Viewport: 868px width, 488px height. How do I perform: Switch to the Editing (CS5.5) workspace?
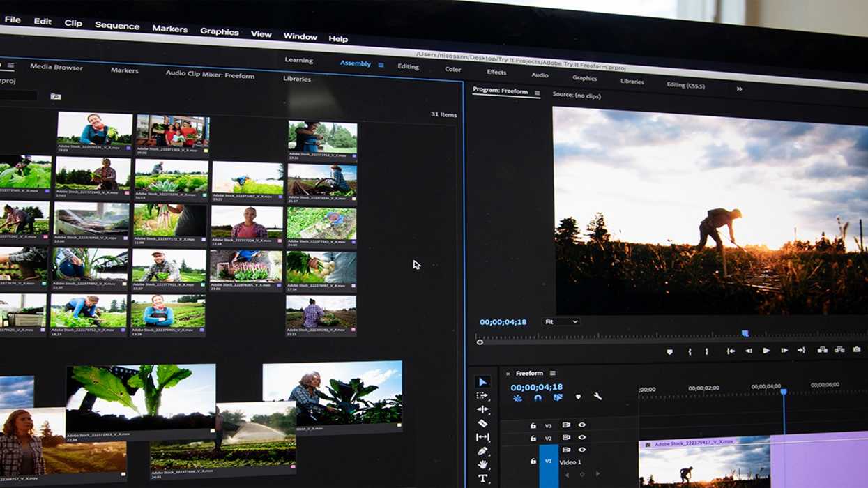(685, 85)
